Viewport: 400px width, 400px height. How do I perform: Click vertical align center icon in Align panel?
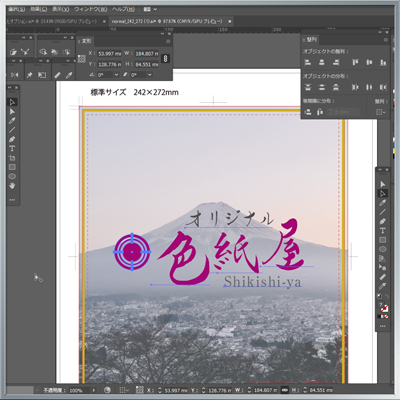click(x=369, y=62)
